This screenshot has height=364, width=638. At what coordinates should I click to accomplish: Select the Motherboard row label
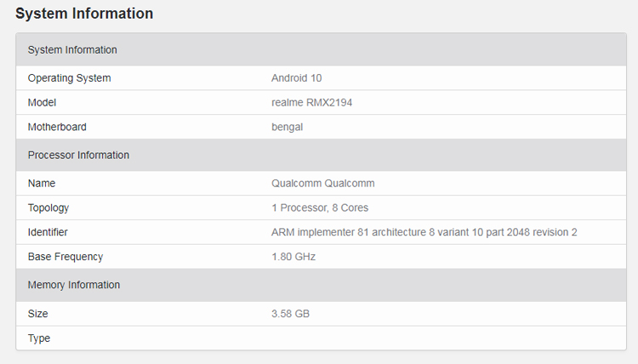(x=57, y=127)
